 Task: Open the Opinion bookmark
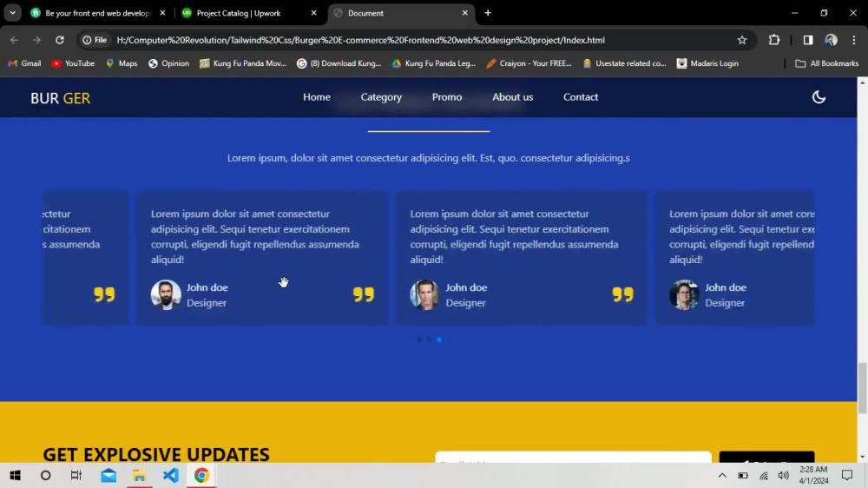pyautogui.click(x=169, y=63)
